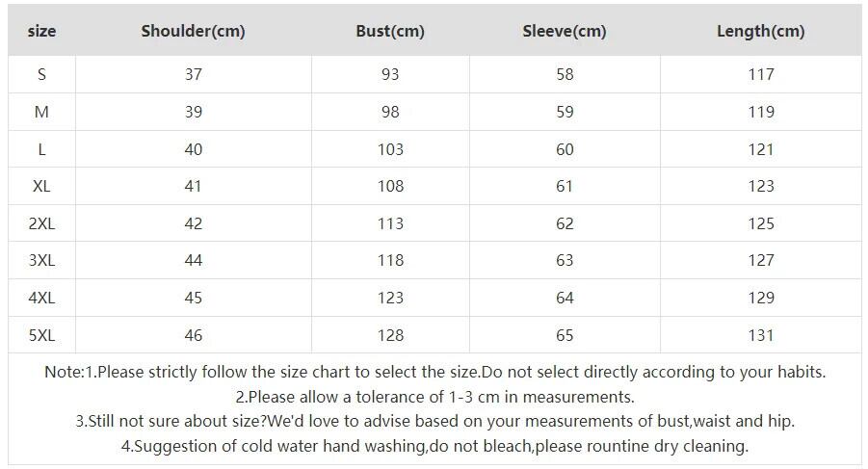Select length value 131 in 5XL row

coord(761,335)
